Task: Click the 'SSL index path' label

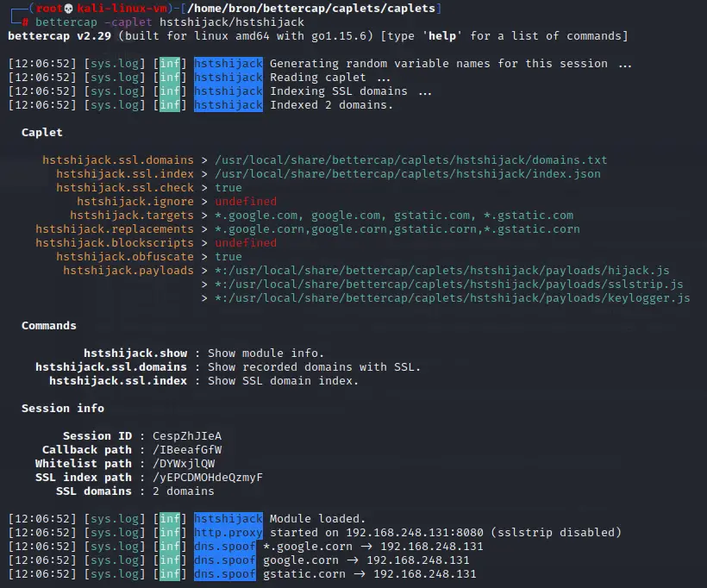Action: [84, 478]
